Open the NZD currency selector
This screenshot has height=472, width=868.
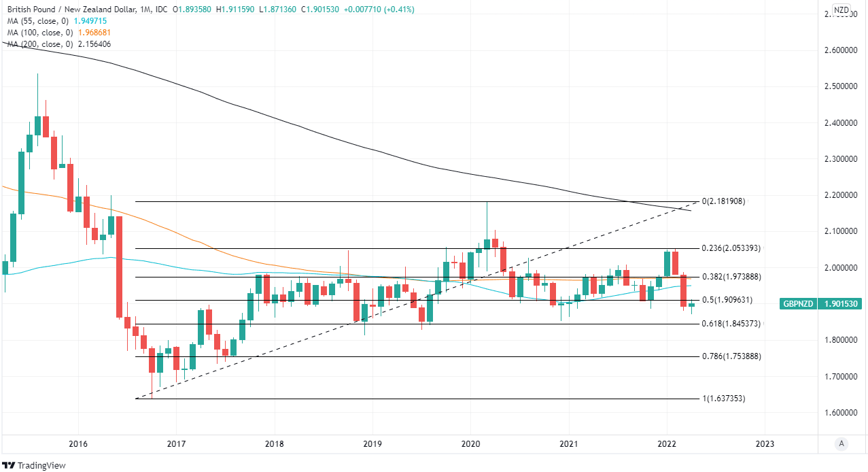point(841,10)
